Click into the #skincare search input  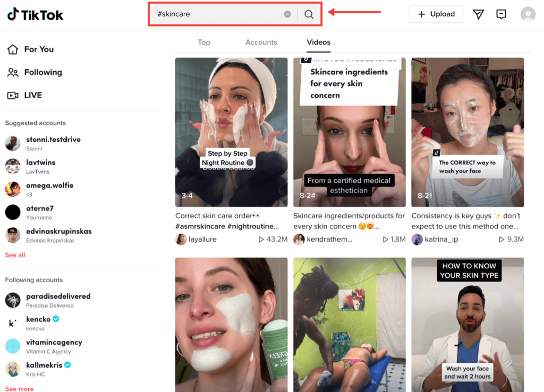click(x=218, y=14)
